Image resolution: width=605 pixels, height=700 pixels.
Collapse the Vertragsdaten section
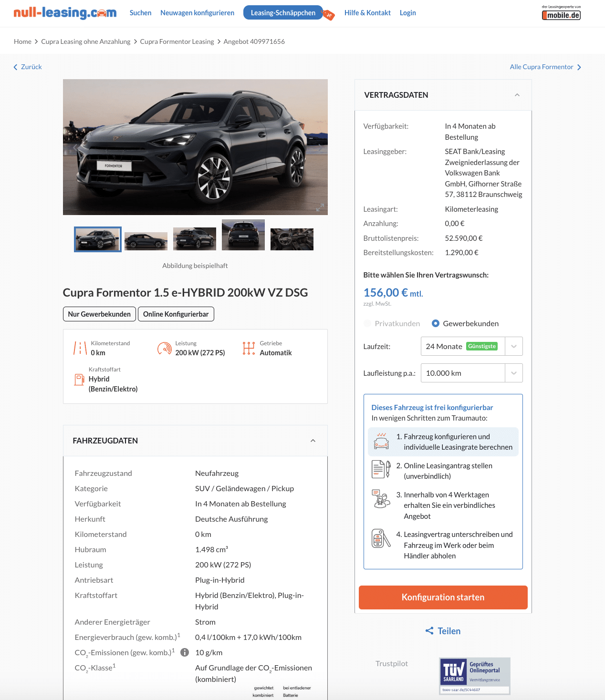pos(517,95)
